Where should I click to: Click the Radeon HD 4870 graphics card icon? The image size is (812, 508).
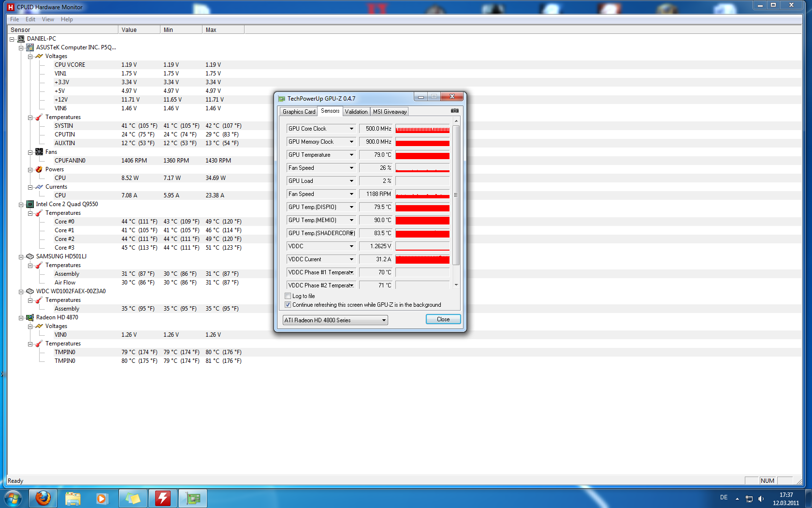click(30, 317)
